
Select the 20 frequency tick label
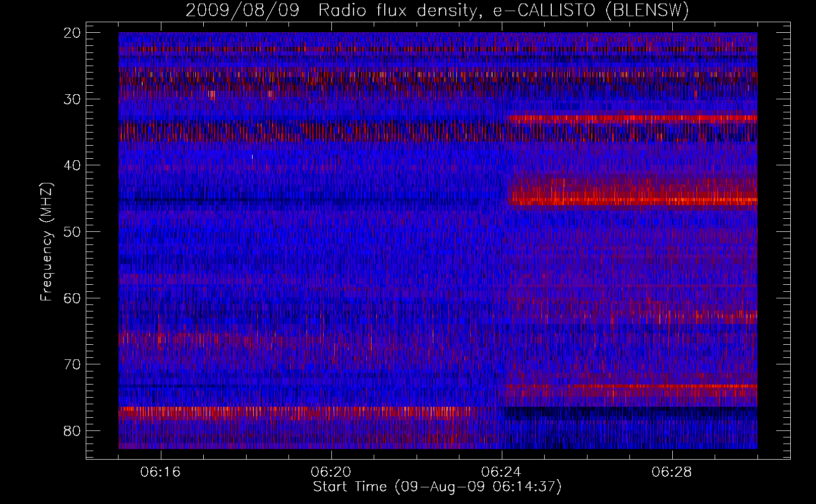click(x=72, y=33)
